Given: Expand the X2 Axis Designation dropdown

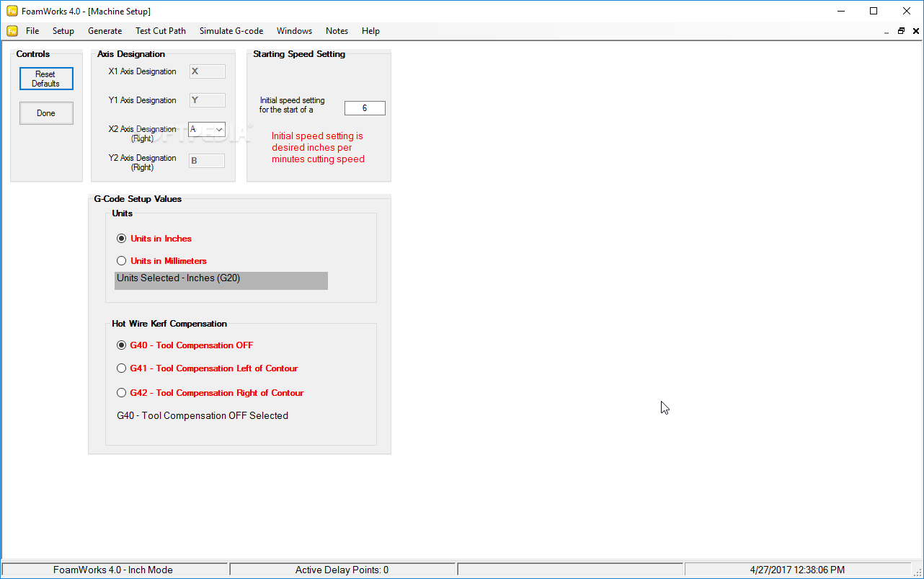Looking at the screenshot, I should [x=219, y=130].
